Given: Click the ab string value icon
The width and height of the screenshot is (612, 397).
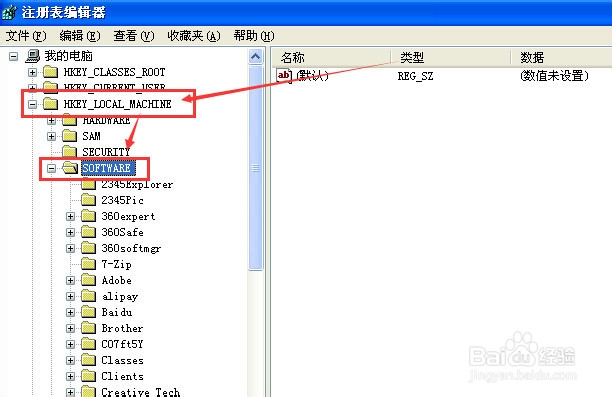Looking at the screenshot, I should click(284, 75).
